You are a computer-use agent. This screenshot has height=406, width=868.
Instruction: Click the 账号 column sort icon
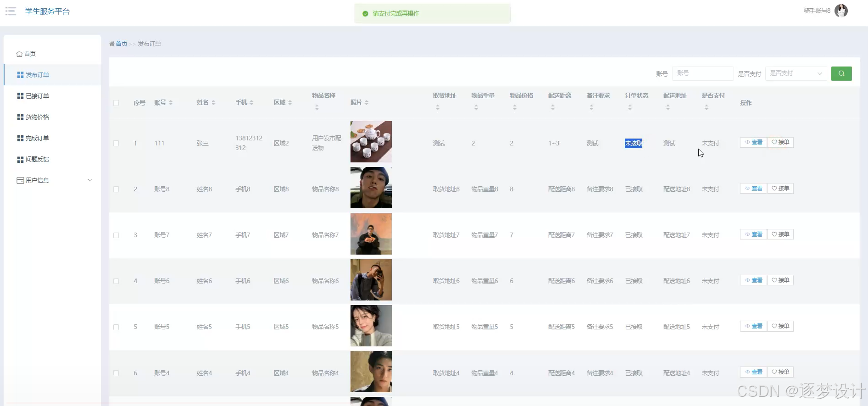pos(171,103)
